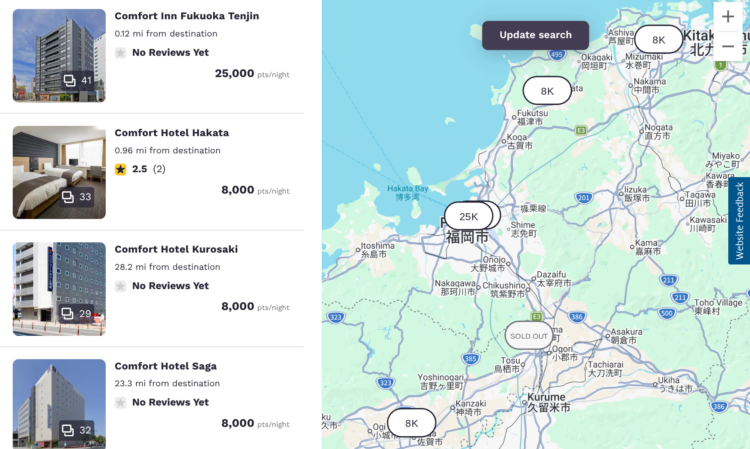Click 28.2 mi from destination text
The width and height of the screenshot is (750, 449).
pos(167,267)
